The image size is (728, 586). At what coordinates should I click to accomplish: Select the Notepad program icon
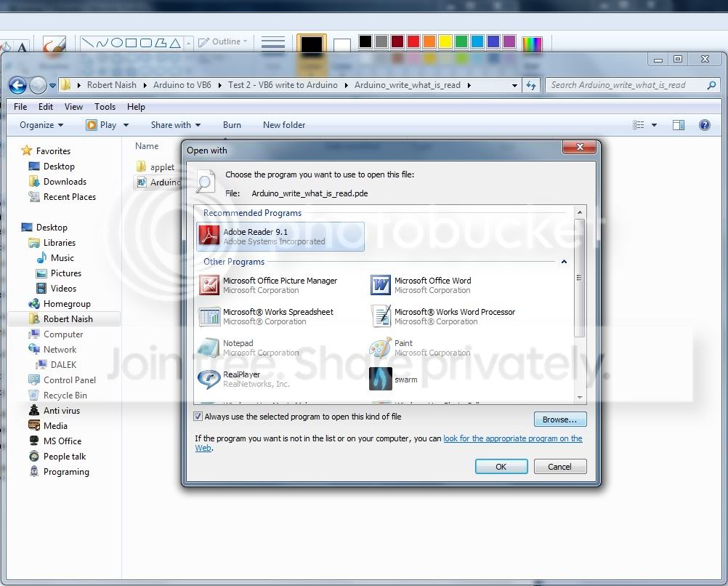pos(209,347)
